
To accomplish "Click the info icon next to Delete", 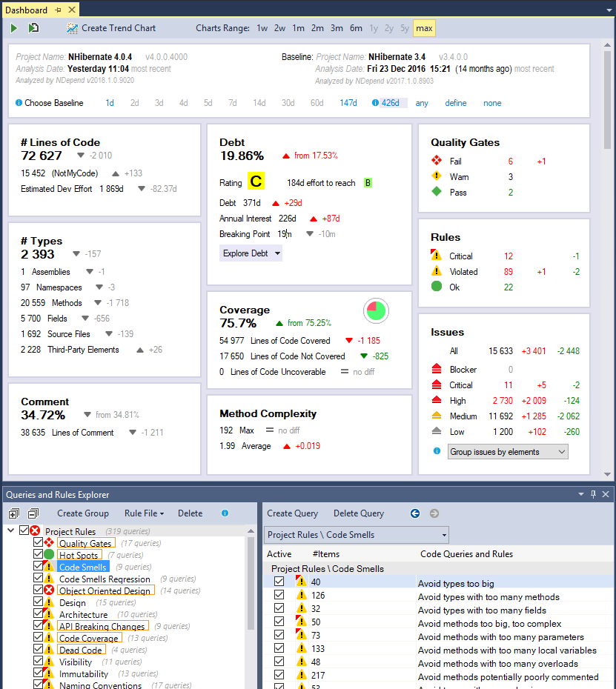I will (x=225, y=513).
